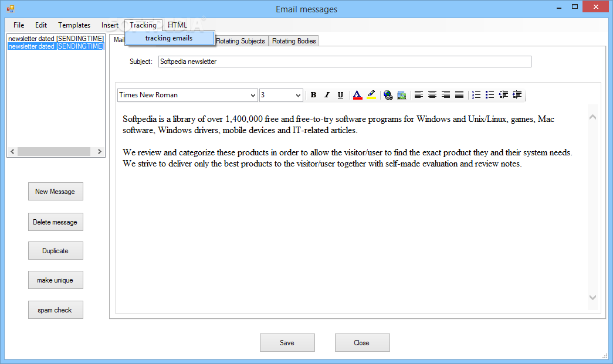Select the highlighted newsletter dated [SENDINGTIME] entry
613x364 pixels.
(56, 46)
